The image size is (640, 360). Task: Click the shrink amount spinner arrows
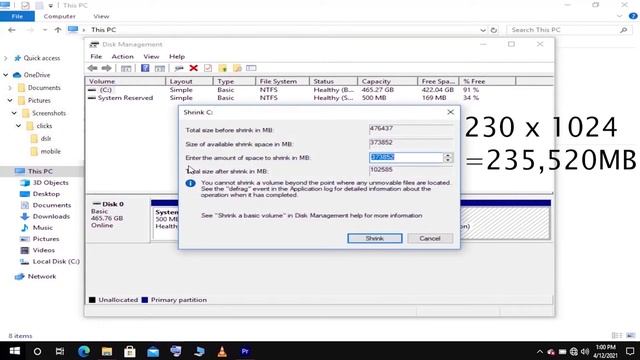448,158
